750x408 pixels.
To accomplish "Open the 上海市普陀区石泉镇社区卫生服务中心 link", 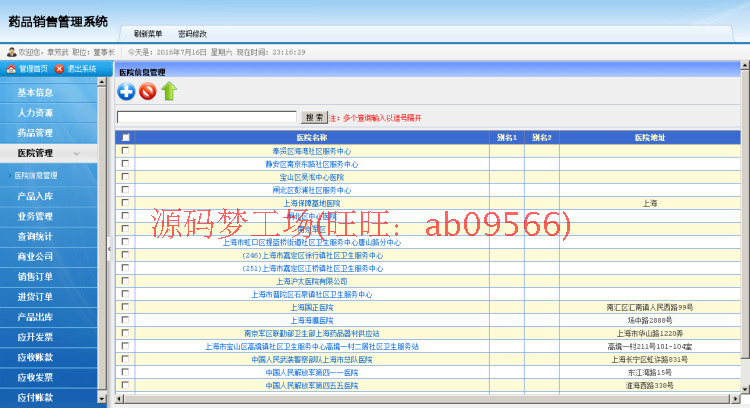I will [x=312, y=295].
